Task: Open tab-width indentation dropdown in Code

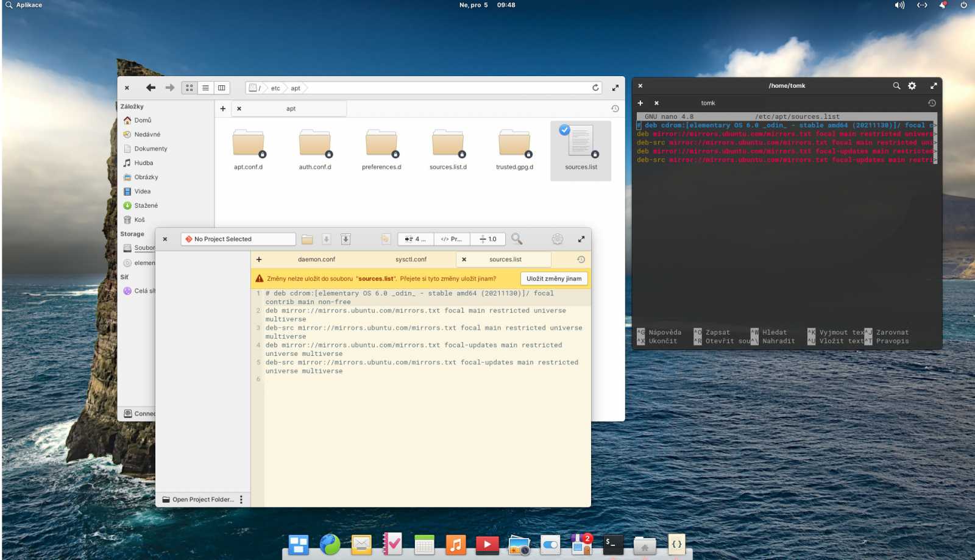Action: point(415,239)
